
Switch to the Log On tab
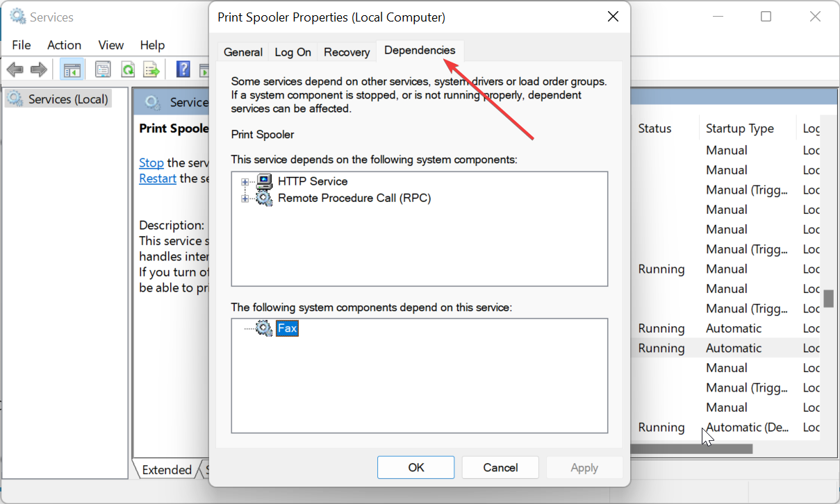[293, 52]
